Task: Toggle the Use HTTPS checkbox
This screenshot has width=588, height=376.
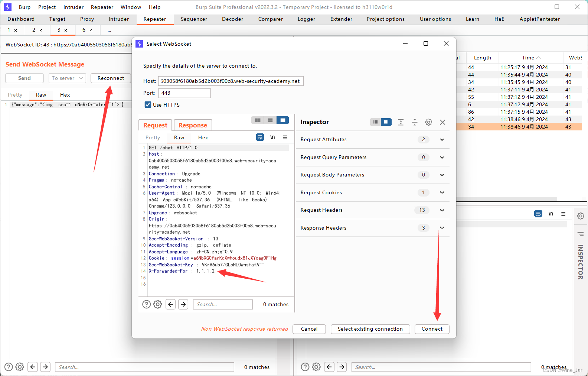Action: [148, 105]
